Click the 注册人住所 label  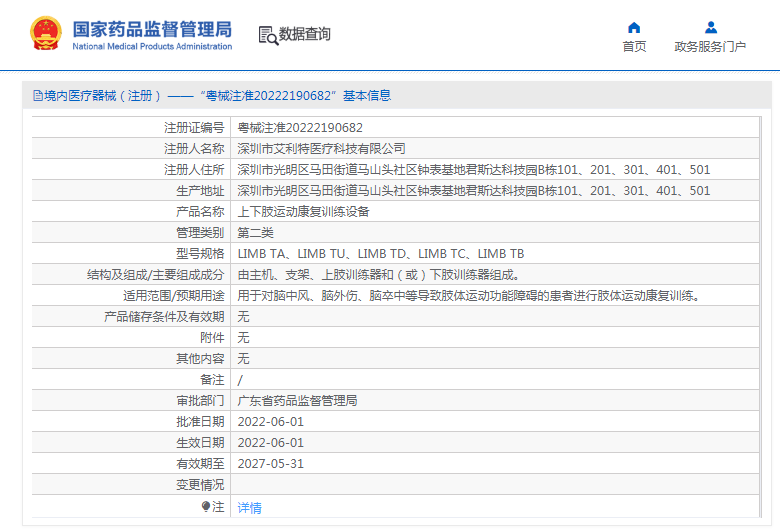(x=195, y=170)
